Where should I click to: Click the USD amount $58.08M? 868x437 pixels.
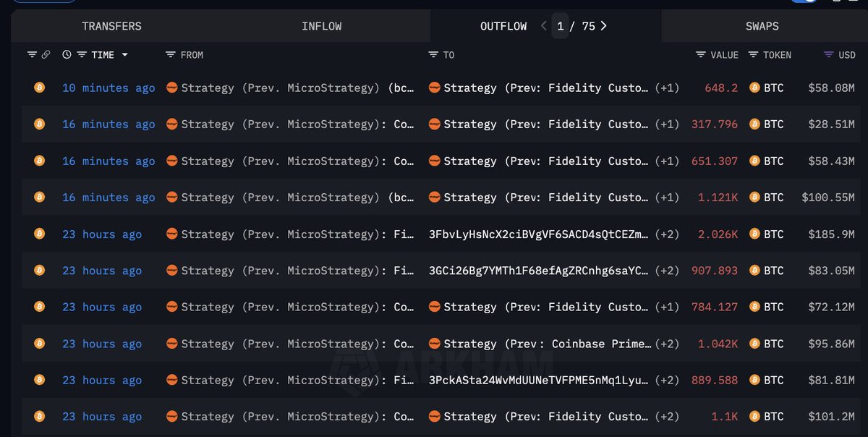coord(832,88)
